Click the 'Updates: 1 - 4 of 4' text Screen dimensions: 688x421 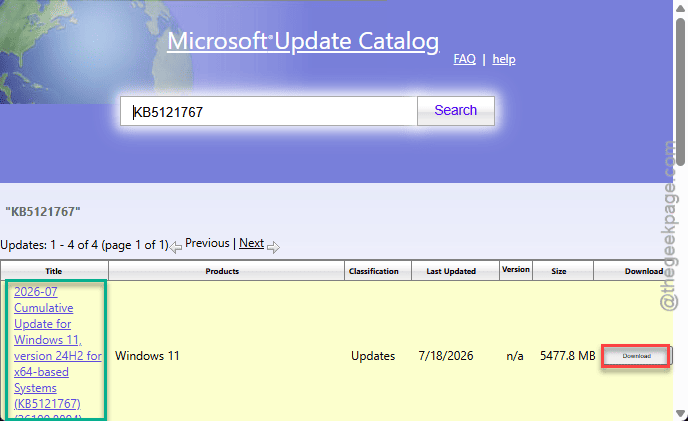pyautogui.click(x=84, y=245)
